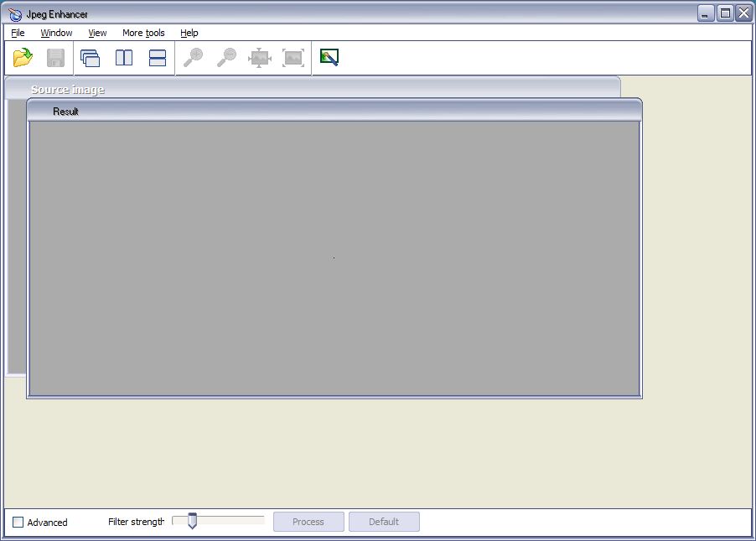Enable the Advanced checkbox
Screen dimensions: 756x541
18,523
